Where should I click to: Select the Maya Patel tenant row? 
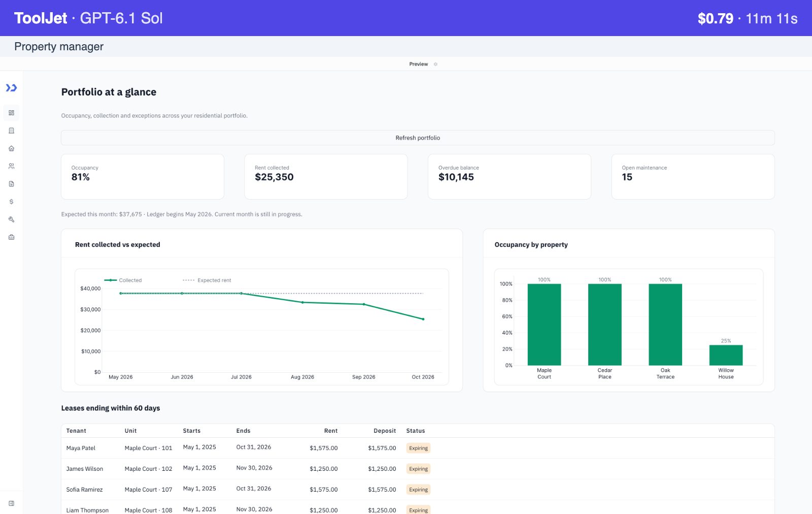[x=418, y=448]
